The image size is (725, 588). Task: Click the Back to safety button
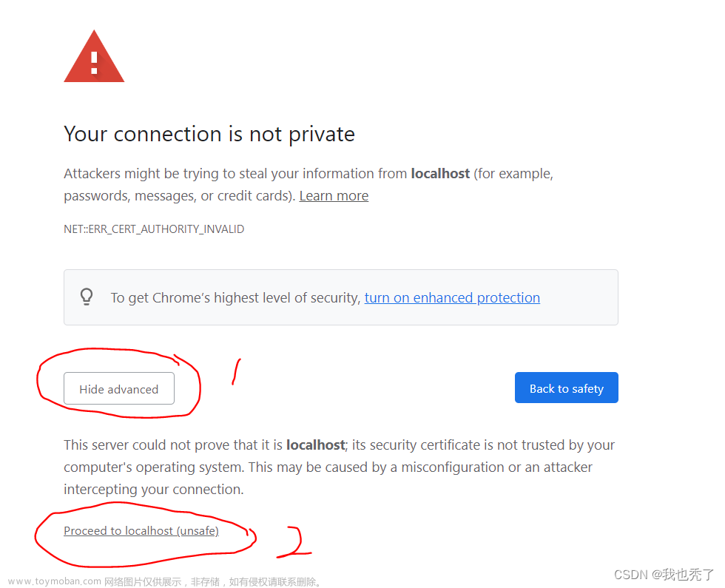[x=567, y=388]
